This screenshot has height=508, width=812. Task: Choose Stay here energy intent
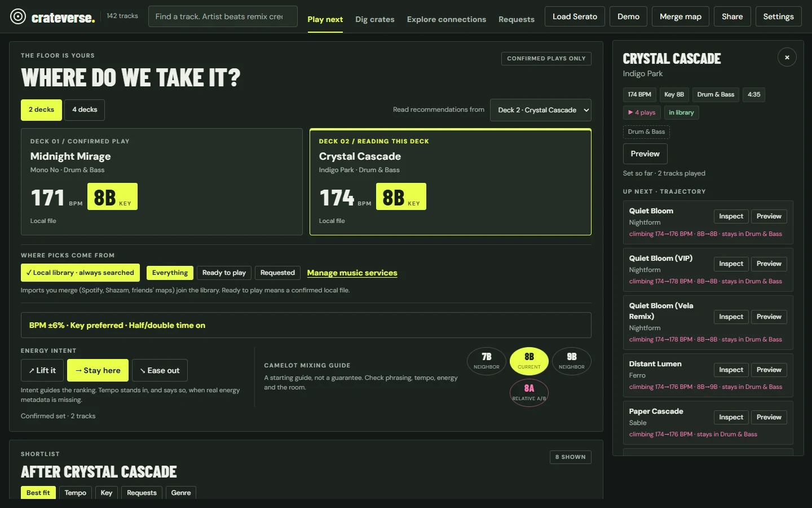tap(98, 370)
